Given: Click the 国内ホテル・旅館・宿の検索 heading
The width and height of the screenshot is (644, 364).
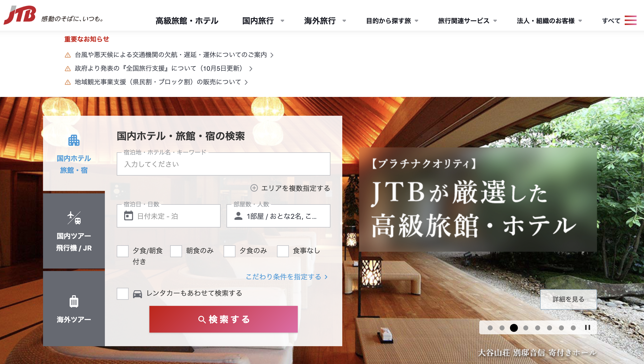Looking at the screenshot, I should pyautogui.click(x=181, y=136).
